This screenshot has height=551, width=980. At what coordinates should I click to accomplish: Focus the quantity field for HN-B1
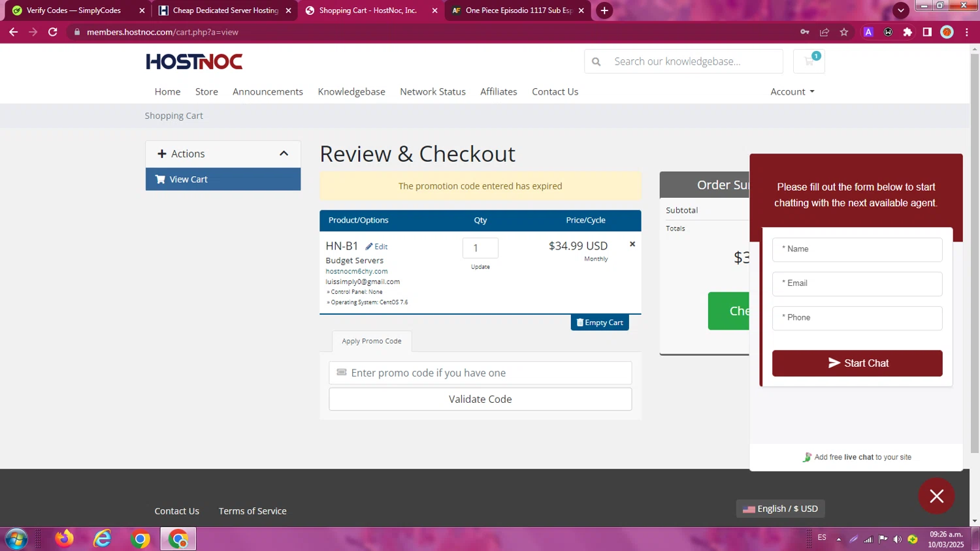click(480, 248)
